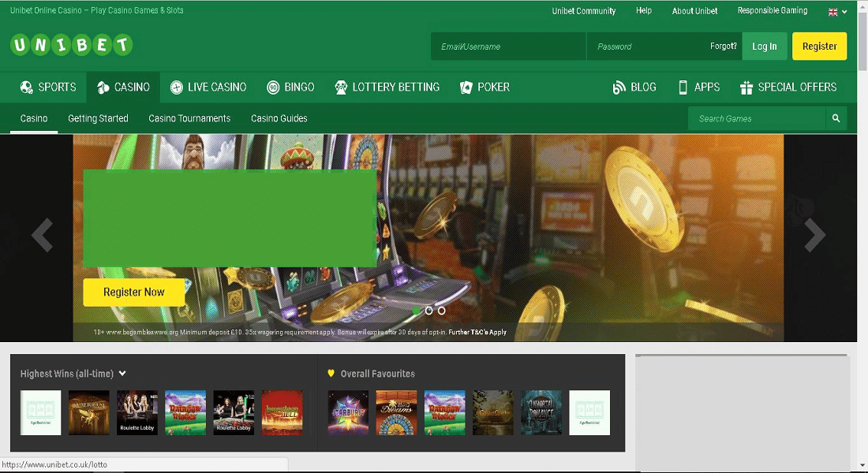
Task: Open the Getting Started tab
Action: pyautogui.click(x=98, y=117)
